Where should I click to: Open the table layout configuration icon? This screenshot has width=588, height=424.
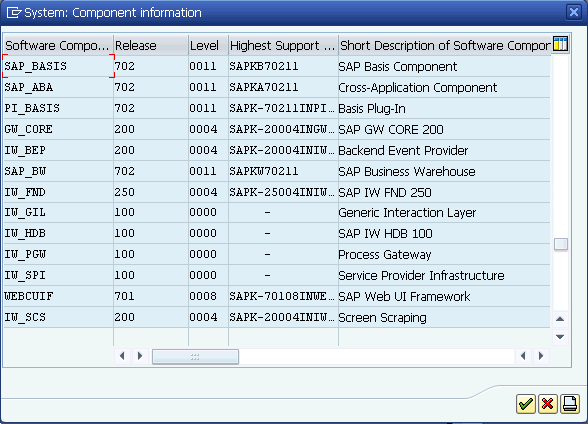pyautogui.click(x=560, y=44)
